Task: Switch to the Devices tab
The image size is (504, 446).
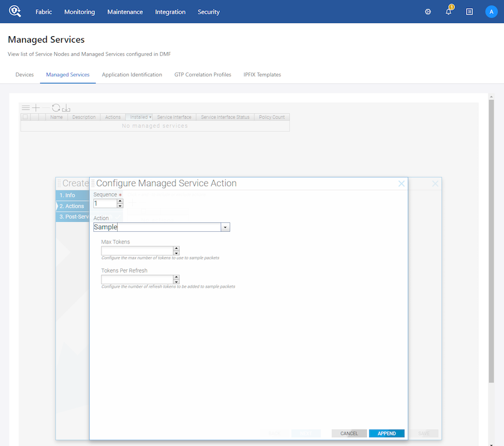Action: 24,75
